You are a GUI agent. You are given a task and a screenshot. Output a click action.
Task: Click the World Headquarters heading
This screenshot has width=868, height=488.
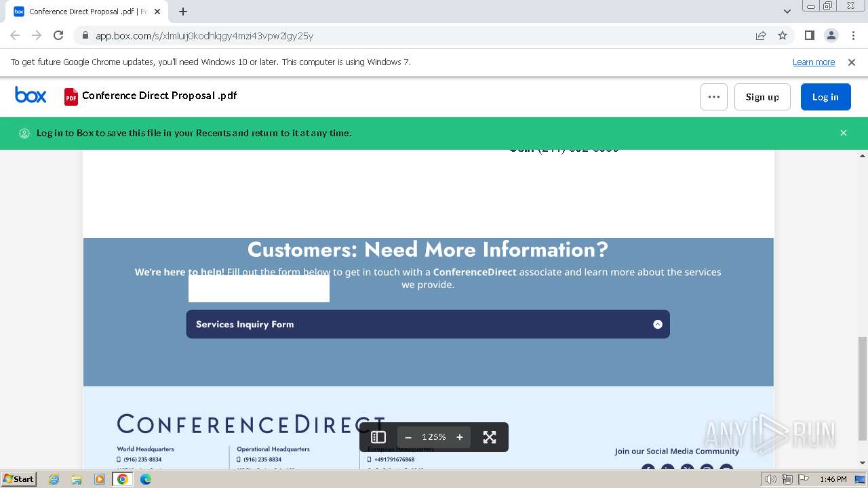point(145,449)
